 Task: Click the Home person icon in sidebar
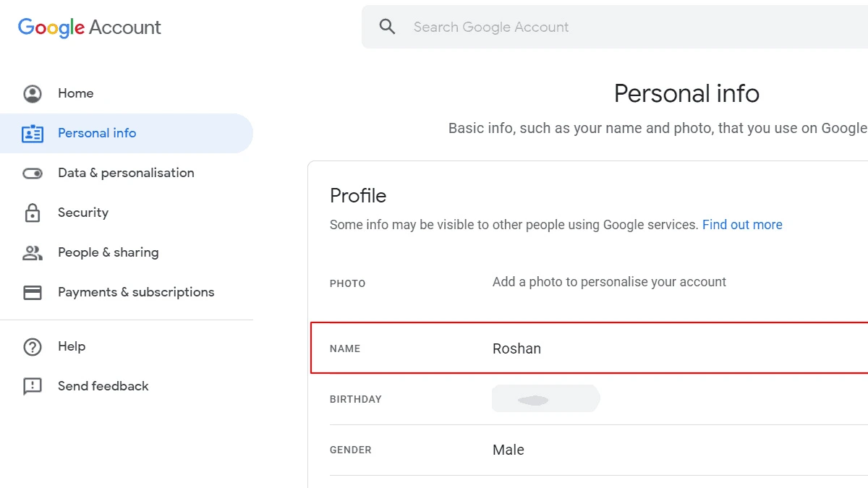33,93
